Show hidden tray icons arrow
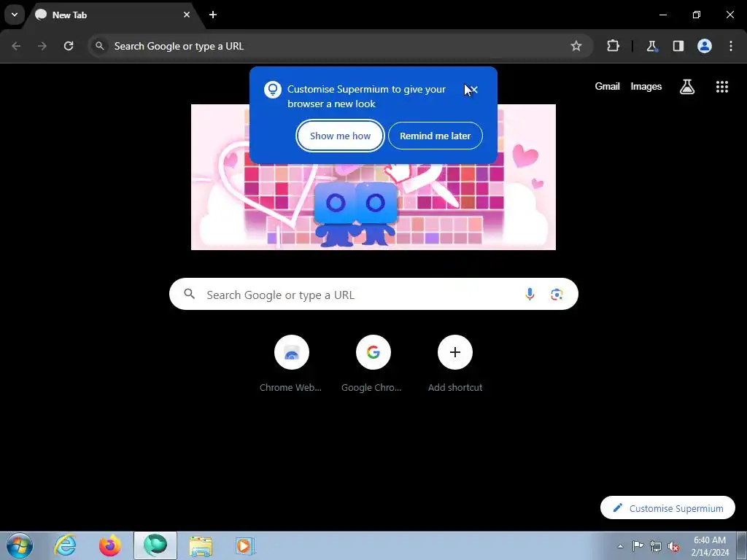 620,546
